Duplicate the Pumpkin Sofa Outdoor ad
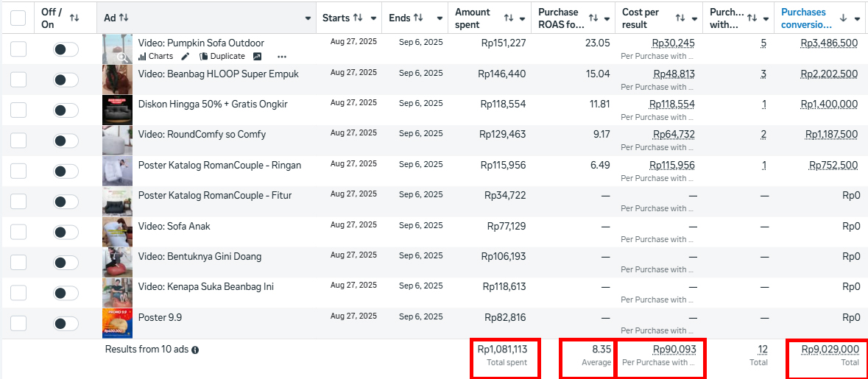868x379 pixels. 222,56
